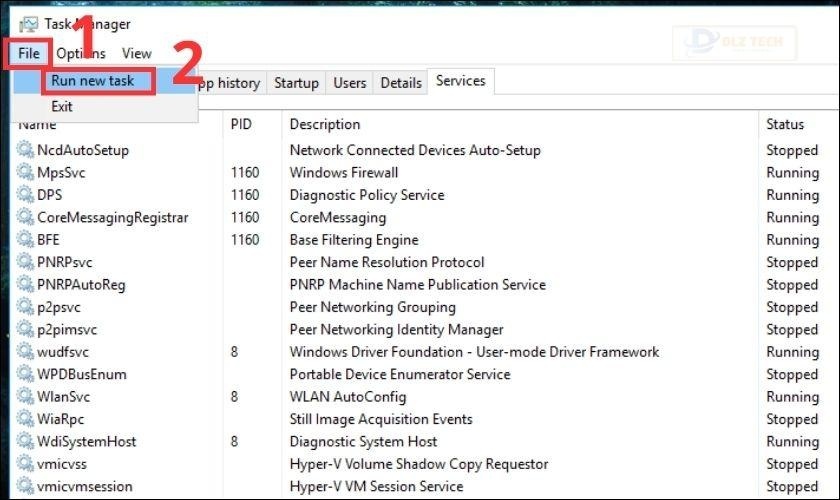Click the NcdAutoSetup service gear icon

[x=25, y=150]
